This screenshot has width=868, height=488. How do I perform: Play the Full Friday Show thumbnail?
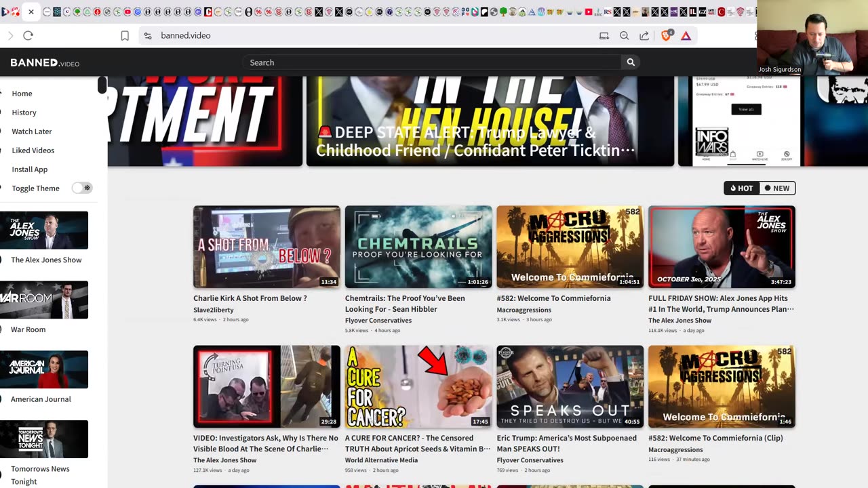click(x=722, y=247)
